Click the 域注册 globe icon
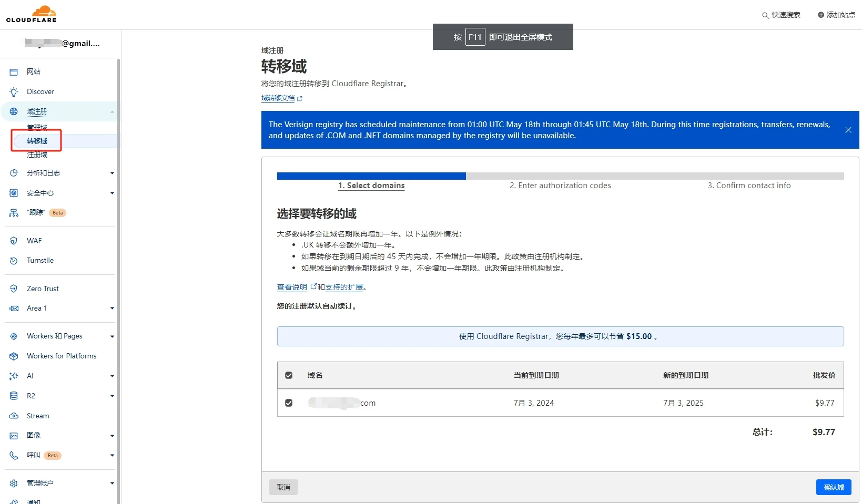862x504 pixels. pos(14,111)
